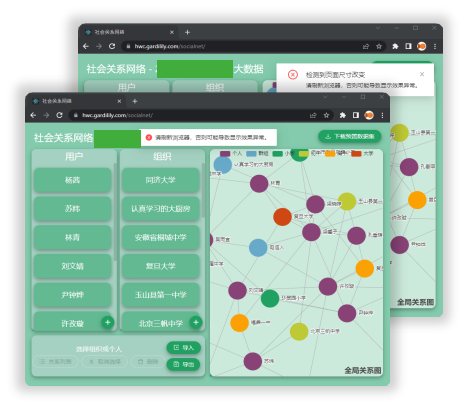This screenshot has height=409, width=467.
Task: Click the 复旦大学 red node in graph
Action: point(282,217)
